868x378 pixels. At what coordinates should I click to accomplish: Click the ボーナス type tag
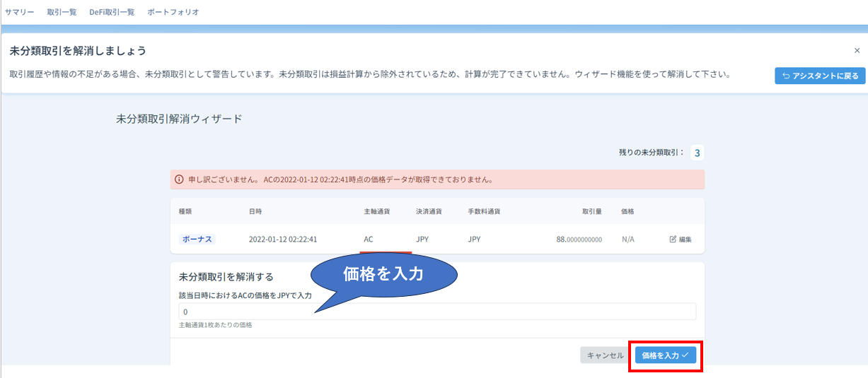[x=197, y=240]
